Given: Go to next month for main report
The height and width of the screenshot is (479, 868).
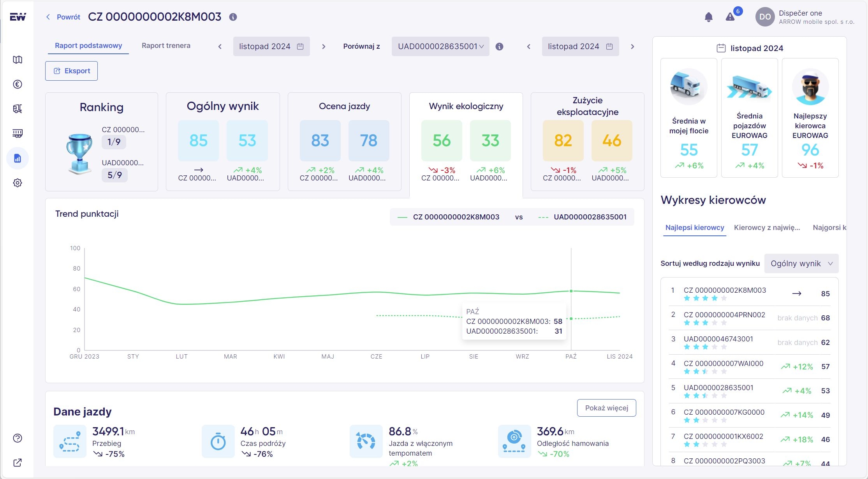Looking at the screenshot, I should coord(324,47).
